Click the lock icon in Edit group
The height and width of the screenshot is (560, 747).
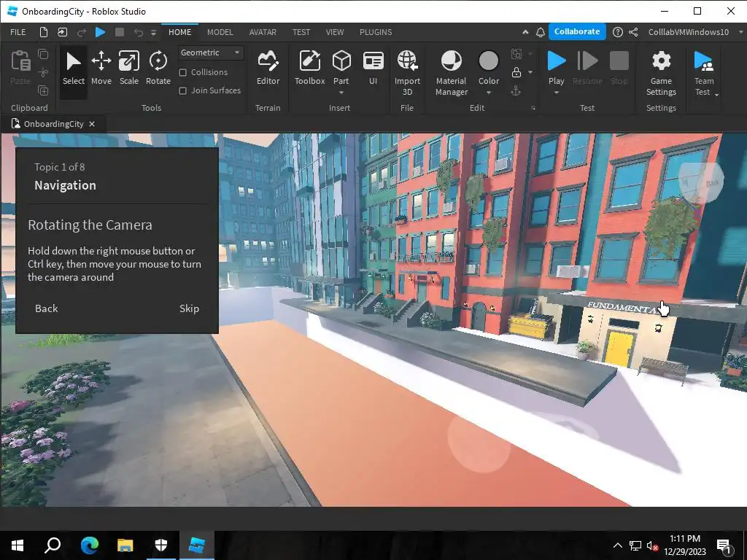coord(516,72)
